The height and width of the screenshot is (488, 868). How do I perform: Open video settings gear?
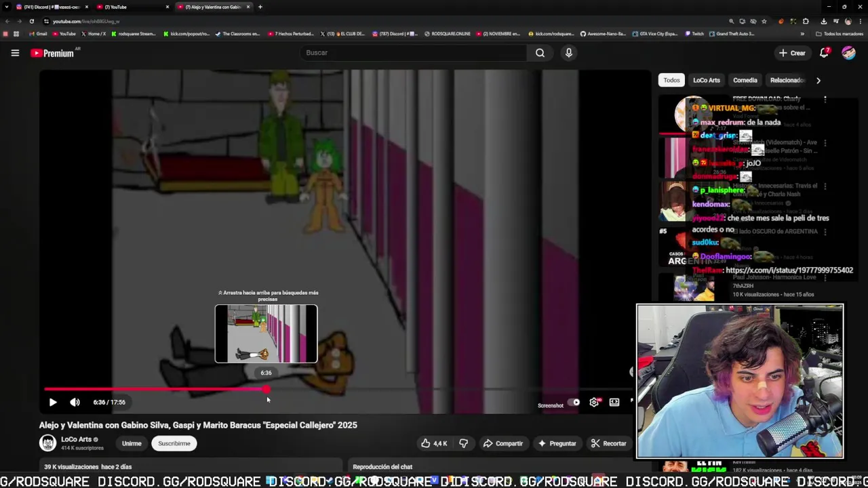[x=594, y=402]
